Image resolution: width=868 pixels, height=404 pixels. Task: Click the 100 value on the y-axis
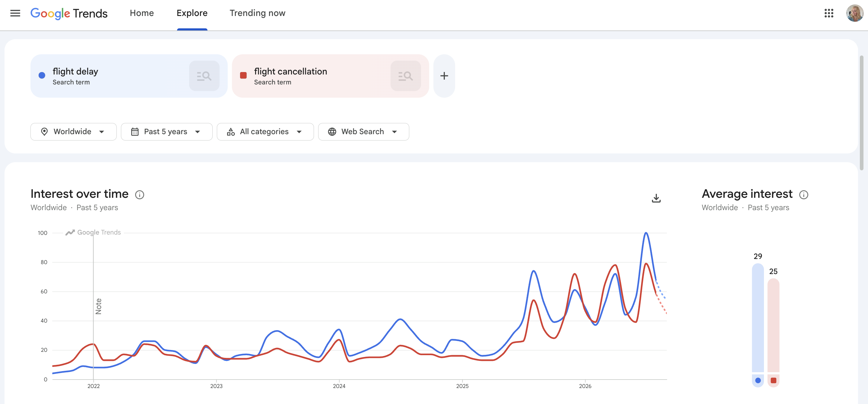pos(43,233)
